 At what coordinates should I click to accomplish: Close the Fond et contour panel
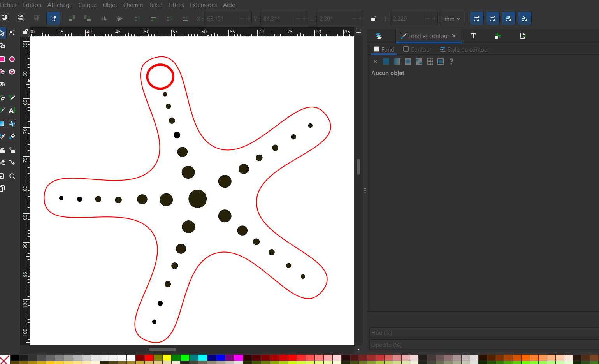[454, 36]
